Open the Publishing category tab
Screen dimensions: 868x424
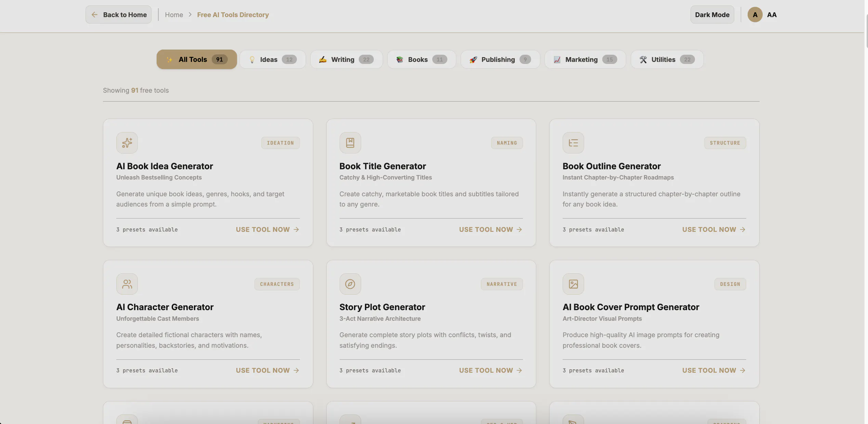pyautogui.click(x=500, y=59)
